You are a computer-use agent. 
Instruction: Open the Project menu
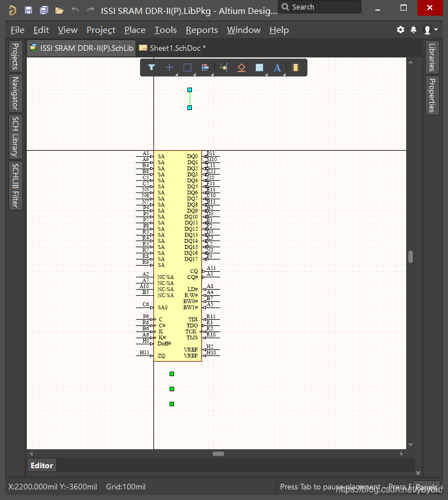coord(101,30)
